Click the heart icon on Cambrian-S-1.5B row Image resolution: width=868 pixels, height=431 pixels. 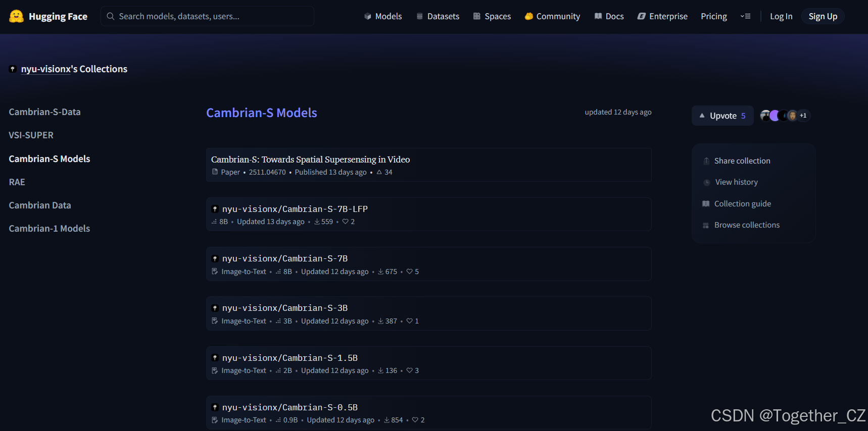pyautogui.click(x=410, y=370)
